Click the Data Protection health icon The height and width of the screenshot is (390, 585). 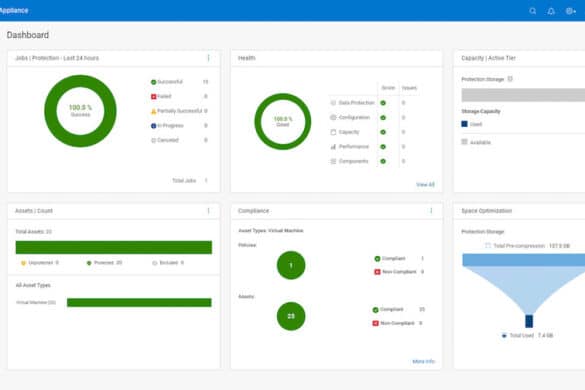tap(333, 103)
